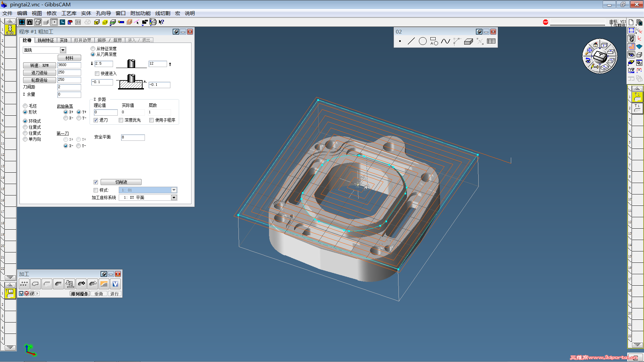Click the 切削液 button
644x362 pixels.
point(121,182)
